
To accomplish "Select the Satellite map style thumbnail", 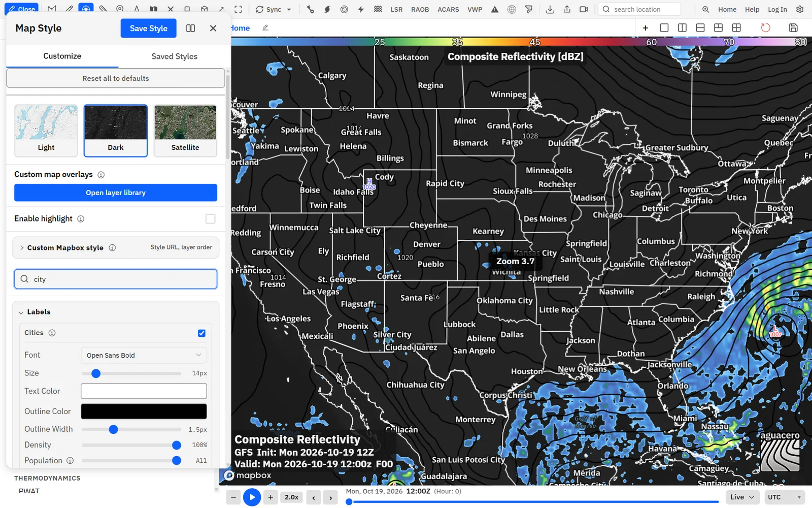I will [x=185, y=131].
